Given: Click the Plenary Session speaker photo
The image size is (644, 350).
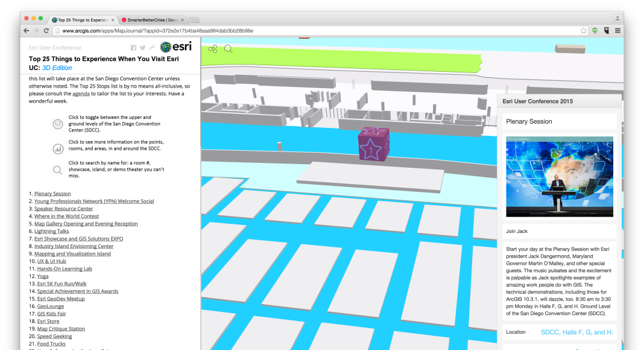Looking at the screenshot, I should point(560,177).
